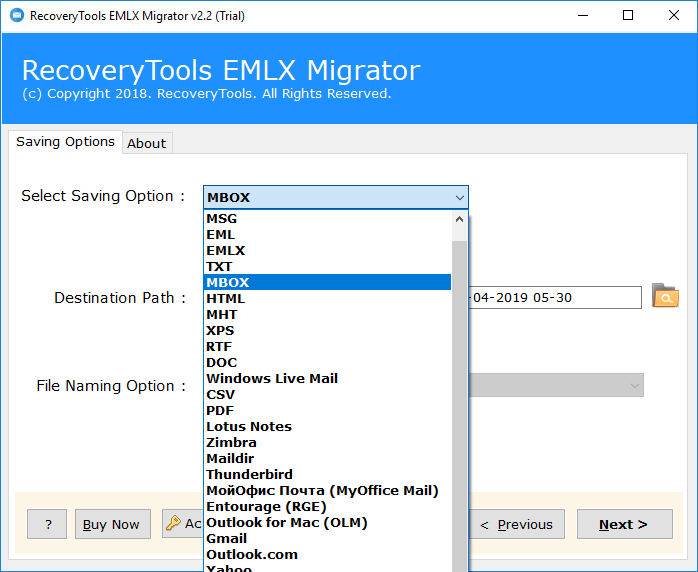
Task: Choose MSG from the saving options list
Action: [x=327, y=219]
